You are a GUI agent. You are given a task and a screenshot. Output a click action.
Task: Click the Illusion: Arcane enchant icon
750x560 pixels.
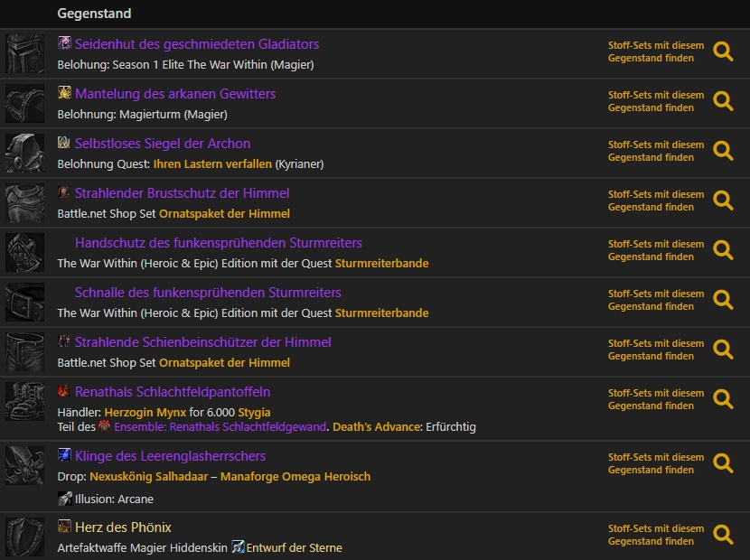[x=64, y=499]
